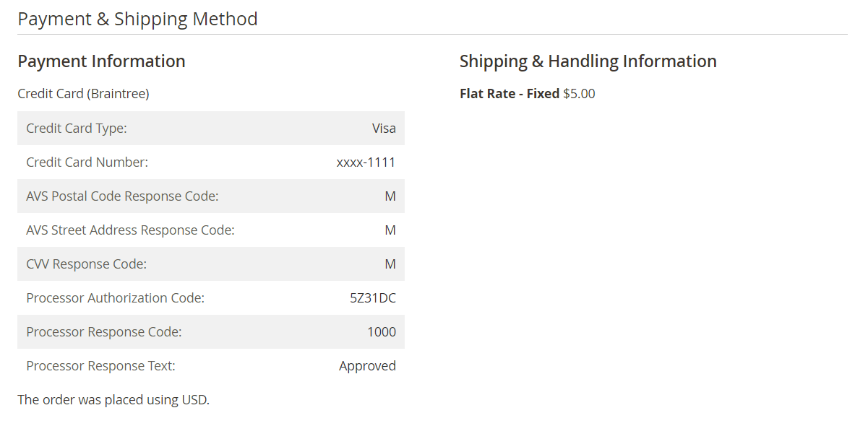Click the Processor Response Code label
The image size is (868, 426).
(103, 332)
